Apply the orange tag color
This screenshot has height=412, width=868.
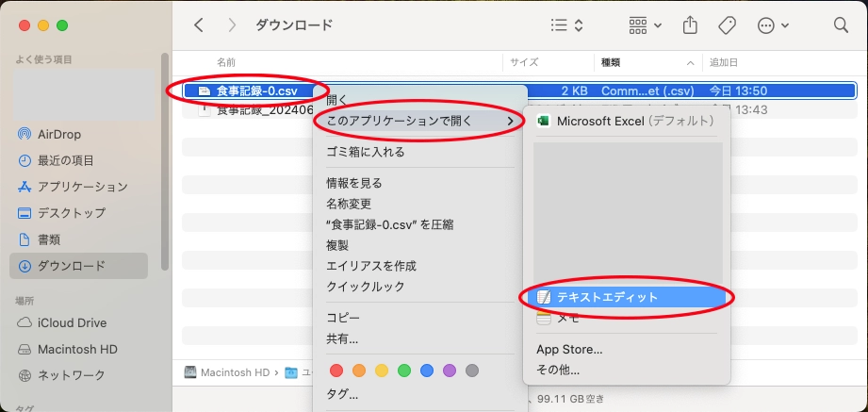[x=359, y=371]
